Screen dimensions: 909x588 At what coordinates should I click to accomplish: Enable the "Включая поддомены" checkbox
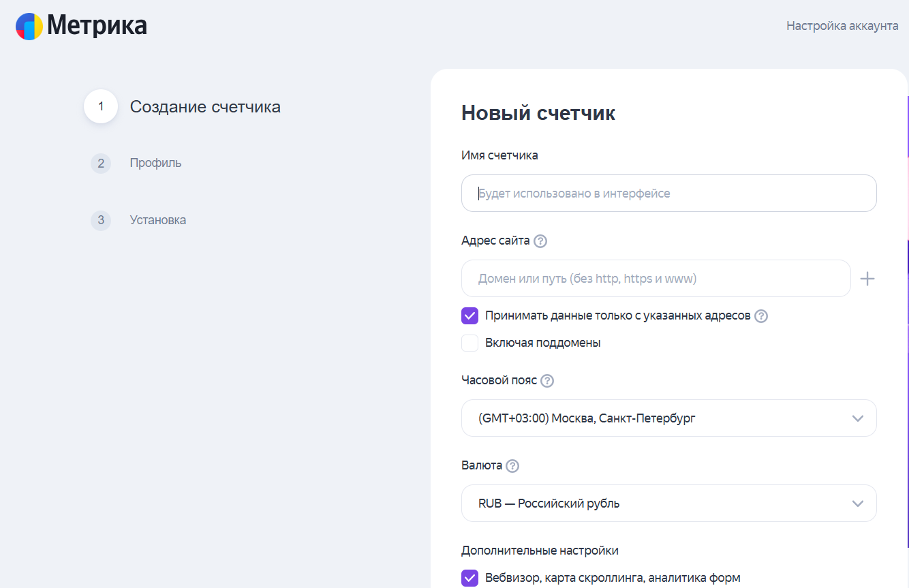click(x=469, y=343)
